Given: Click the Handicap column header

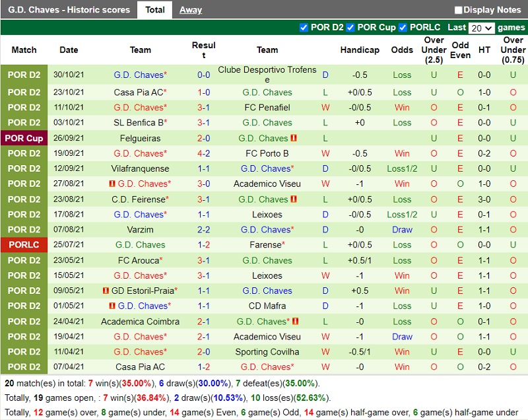Looking at the screenshot, I should click(x=360, y=50).
